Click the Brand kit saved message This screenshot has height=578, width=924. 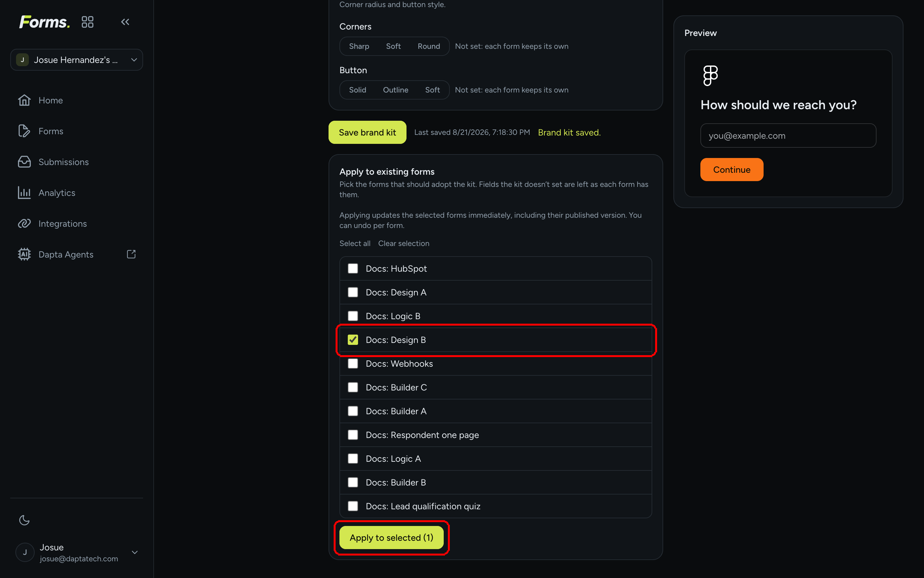point(569,132)
